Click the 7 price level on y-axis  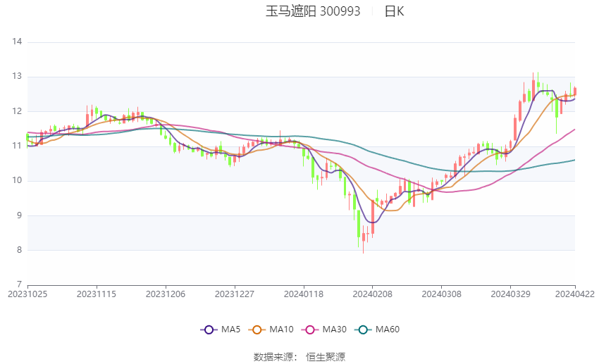point(19,284)
